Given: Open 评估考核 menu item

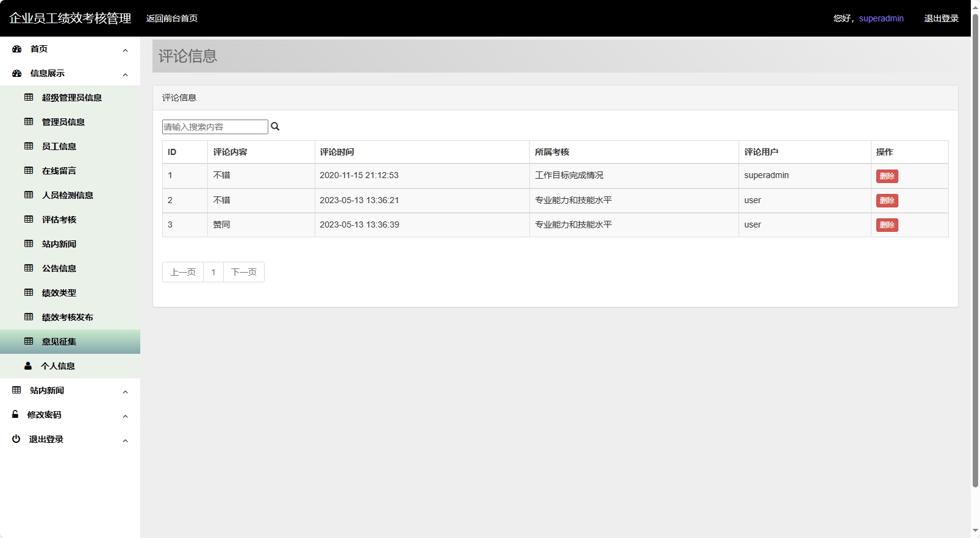Looking at the screenshot, I should point(70,220).
